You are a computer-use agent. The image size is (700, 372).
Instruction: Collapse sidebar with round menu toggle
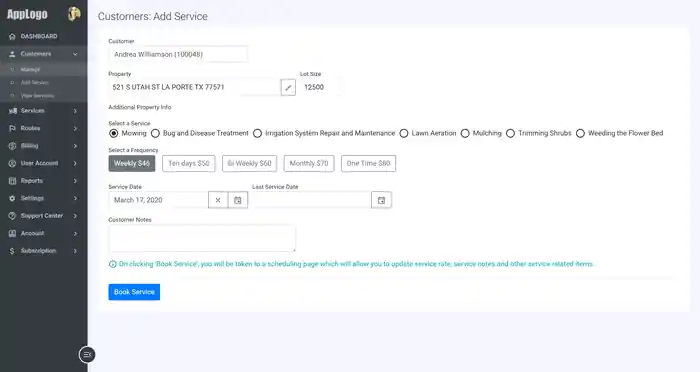coord(87,355)
